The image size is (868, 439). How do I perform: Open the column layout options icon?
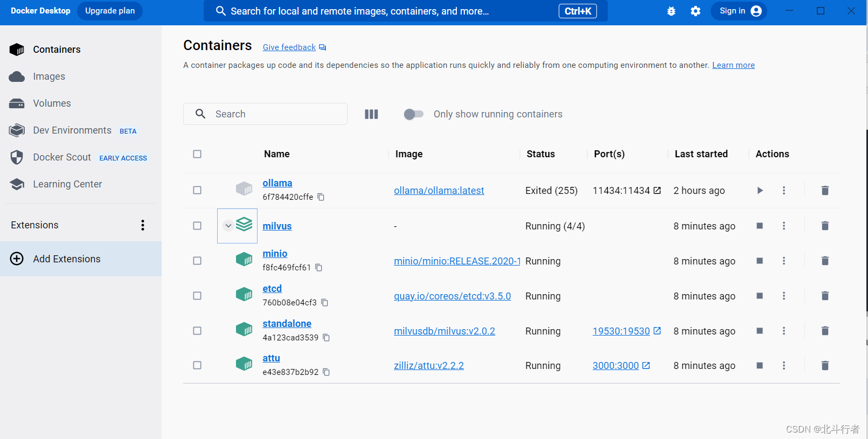coord(371,114)
